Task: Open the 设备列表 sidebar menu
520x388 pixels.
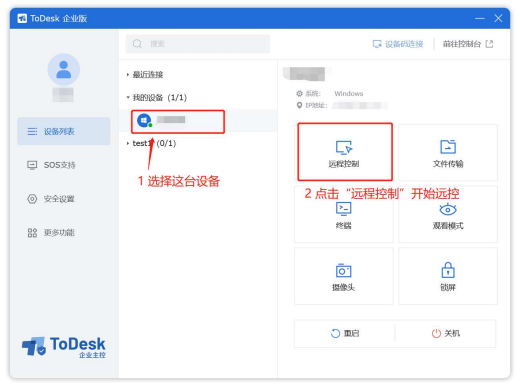Action: click(x=64, y=131)
